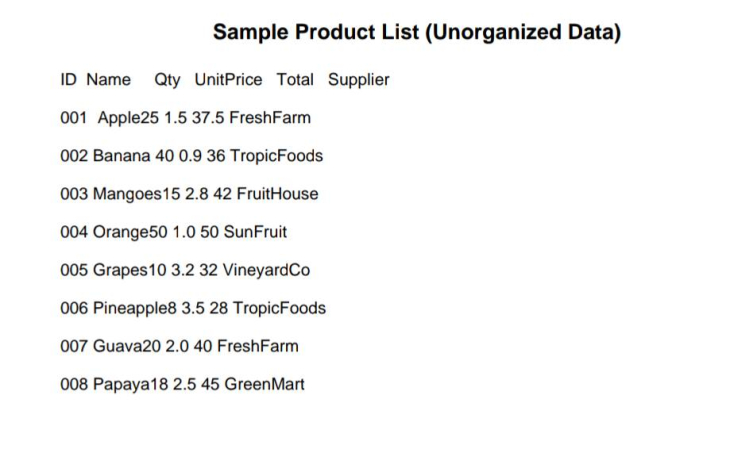Click the Total header word
The width and height of the screenshot is (730, 468).
pyautogui.click(x=294, y=80)
